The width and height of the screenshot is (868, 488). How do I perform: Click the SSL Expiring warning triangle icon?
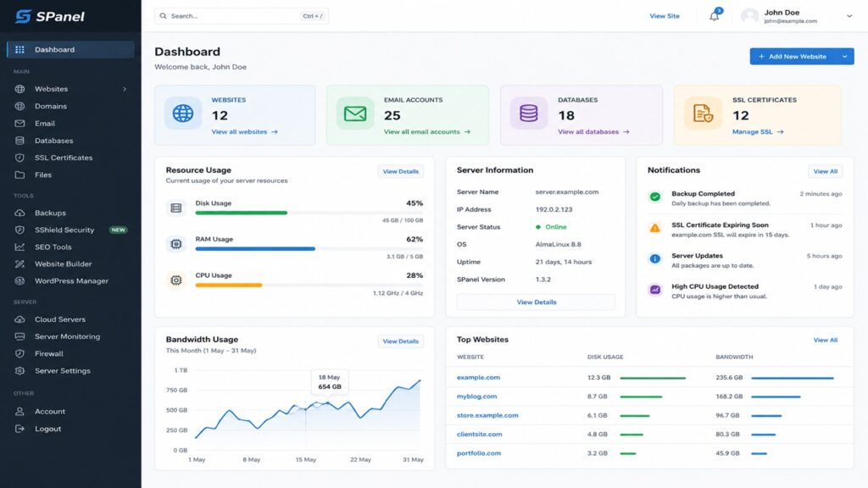pos(655,227)
